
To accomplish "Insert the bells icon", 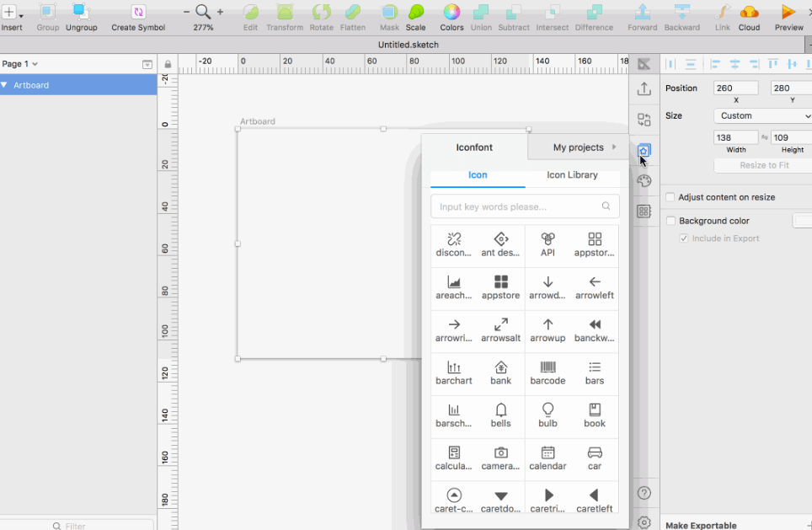I will click(x=501, y=416).
